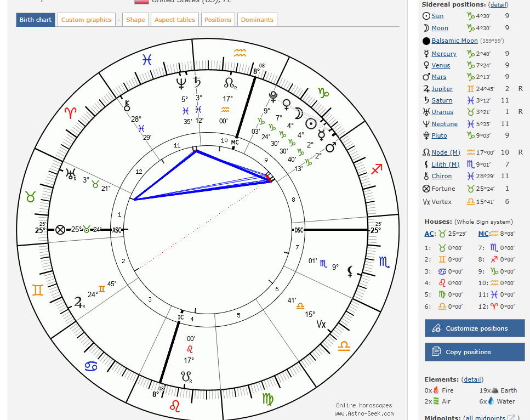Click the Moon crescent icon in positions list
The height and width of the screenshot is (420, 530).
click(x=426, y=28)
